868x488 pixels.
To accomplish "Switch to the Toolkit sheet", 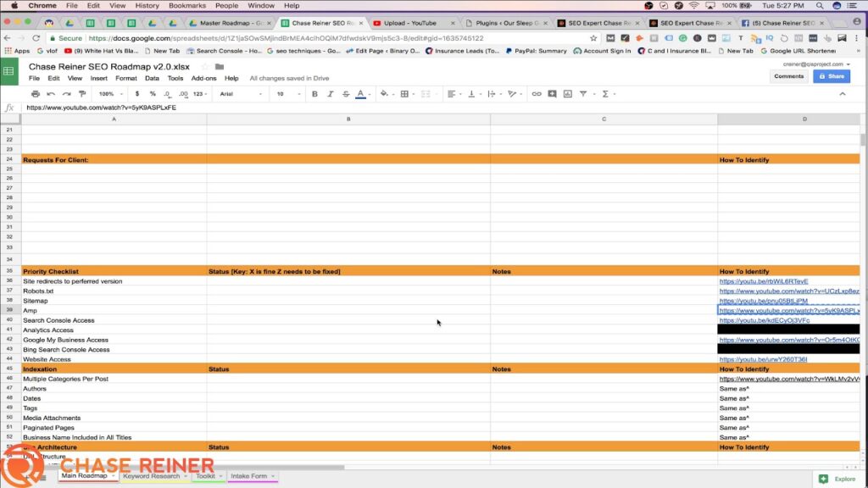I will pos(205,476).
